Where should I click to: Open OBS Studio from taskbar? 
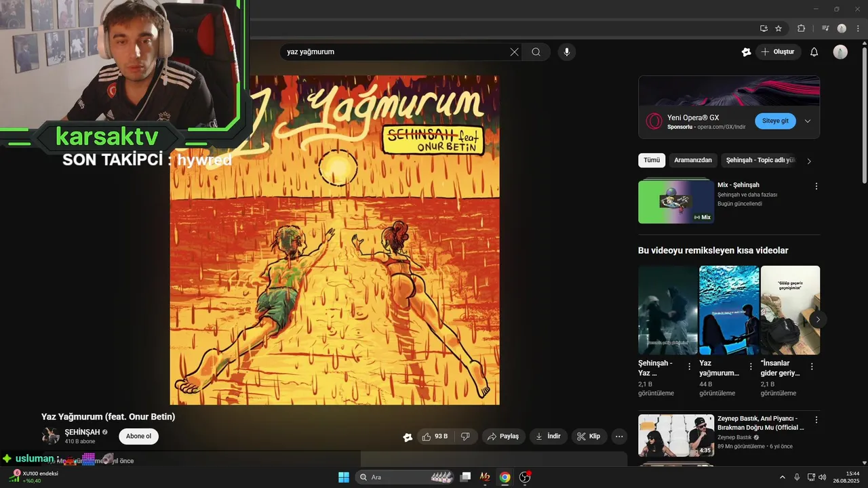pos(525,477)
